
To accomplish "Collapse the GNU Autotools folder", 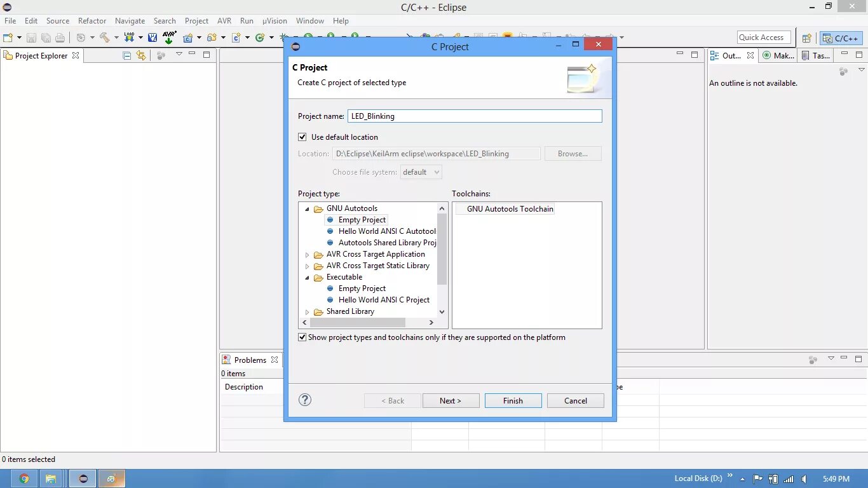I will (x=308, y=209).
